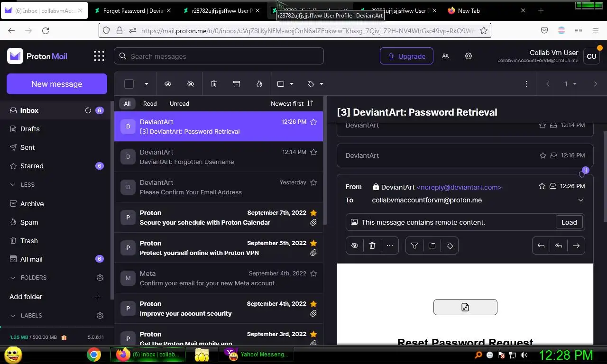Click Search messages field

pyautogui.click(x=219, y=56)
